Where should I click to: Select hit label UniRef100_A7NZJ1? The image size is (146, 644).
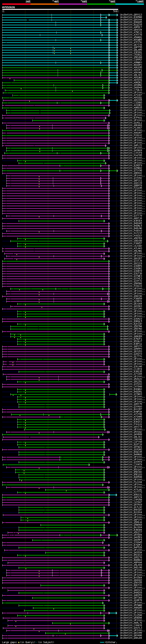(131, 32)
